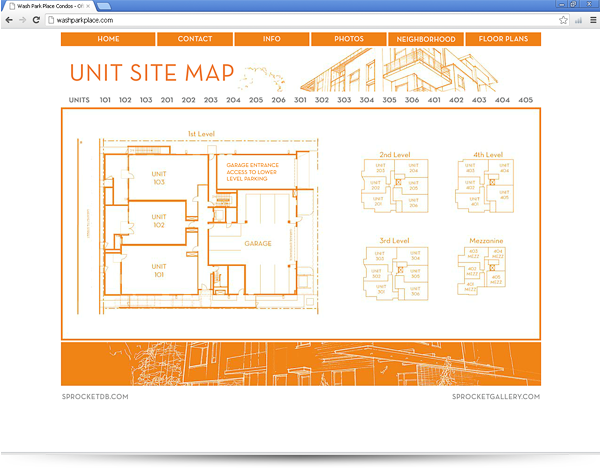Open the 3rd Level floor plan thumbnail
The width and height of the screenshot is (600, 468).
tap(395, 273)
